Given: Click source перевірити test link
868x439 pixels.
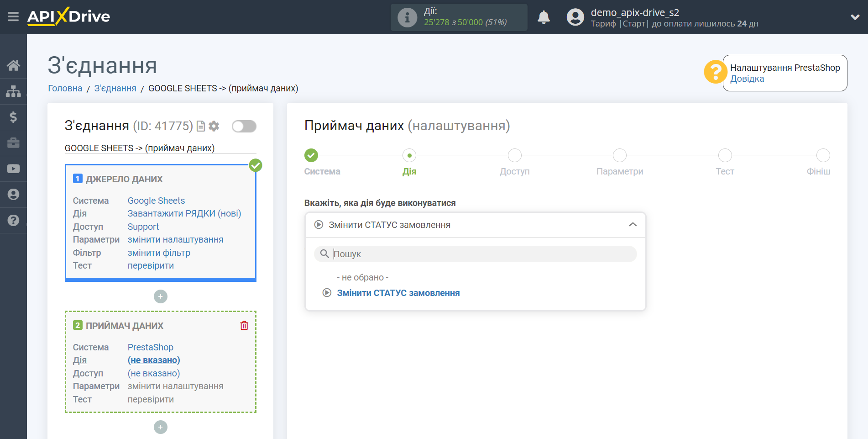Looking at the screenshot, I should (151, 265).
